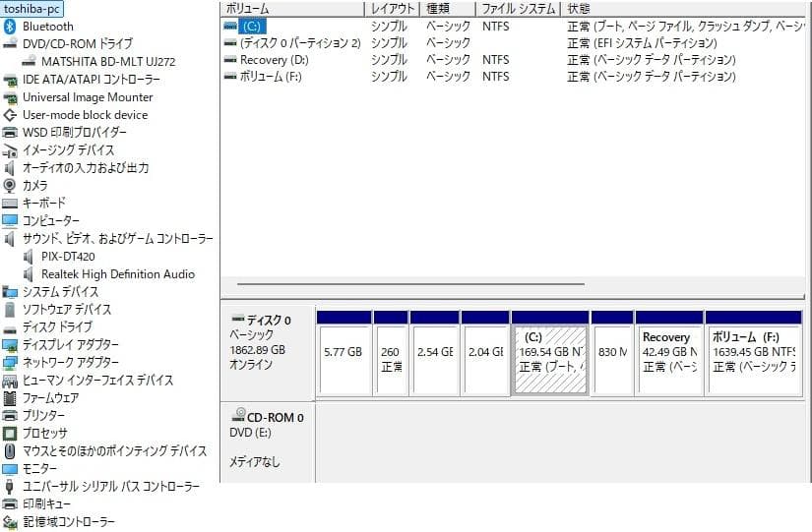Select the (C:) volume row in list
Viewport: 812px width, 532px height.
[x=514, y=26]
